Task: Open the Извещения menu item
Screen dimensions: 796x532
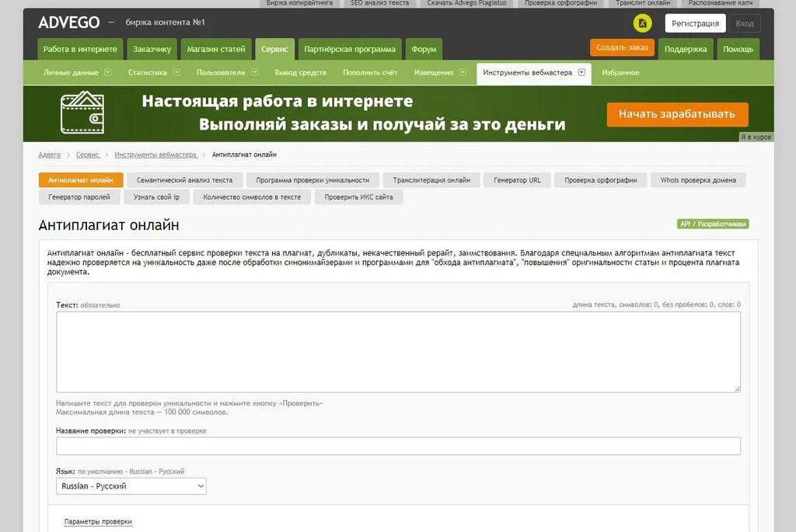Action: [x=434, y=72]
